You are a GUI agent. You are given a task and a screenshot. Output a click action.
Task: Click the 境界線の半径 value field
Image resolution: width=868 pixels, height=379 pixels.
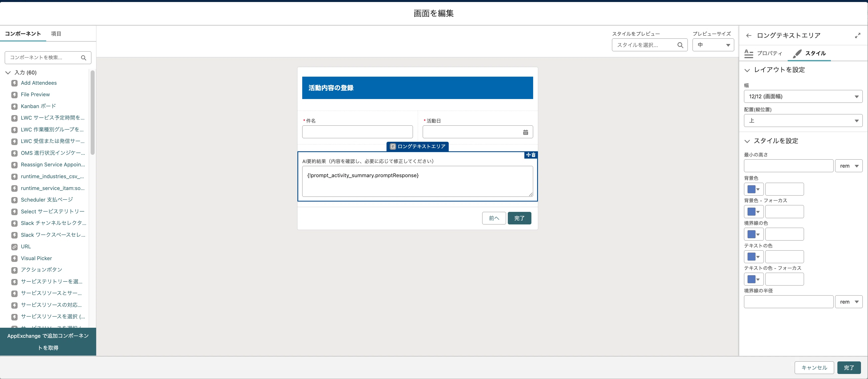(788, 302)
